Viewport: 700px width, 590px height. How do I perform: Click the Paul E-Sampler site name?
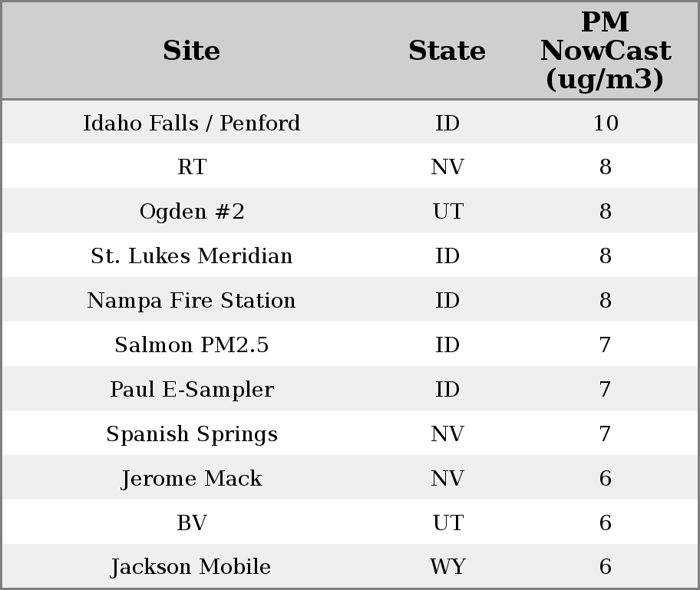coord(192,390)
